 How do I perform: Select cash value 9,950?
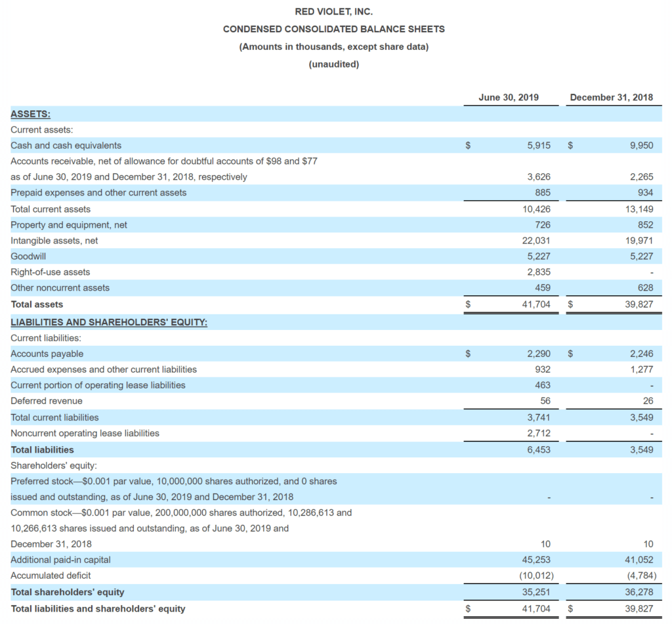[x=642, y=146]
